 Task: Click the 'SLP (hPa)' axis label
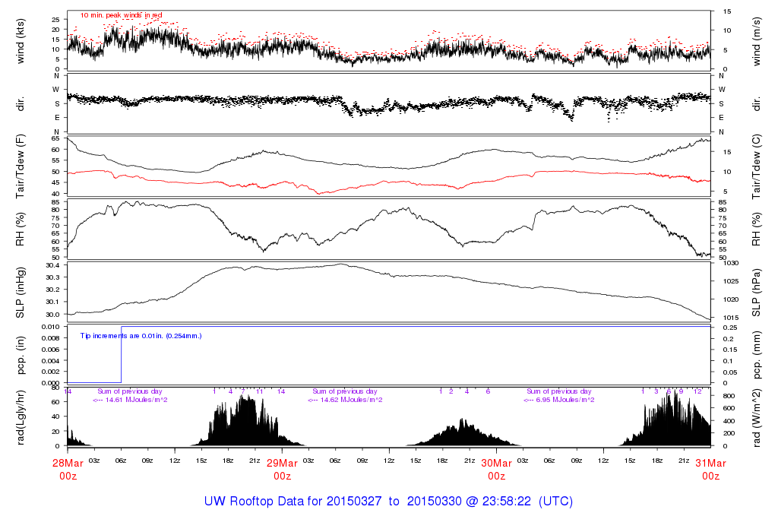coord(757,292)
